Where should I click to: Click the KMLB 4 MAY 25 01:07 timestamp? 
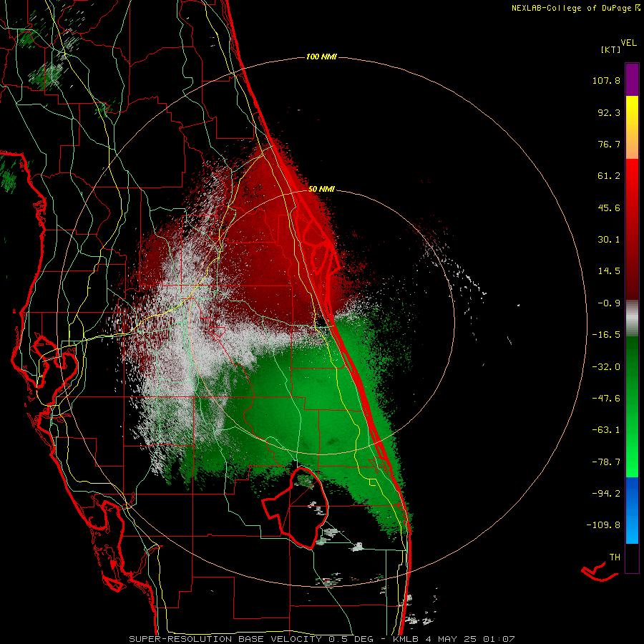pos(454,639)
